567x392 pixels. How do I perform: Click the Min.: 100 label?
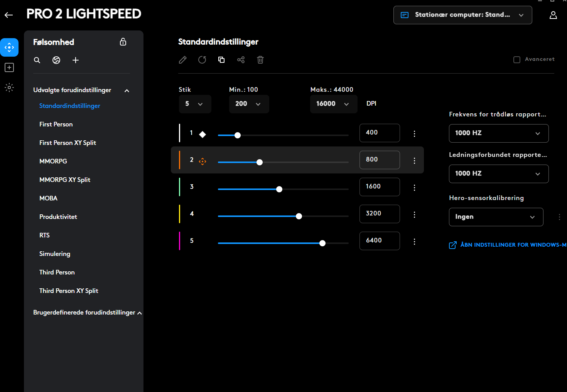(x=243, y=89)
